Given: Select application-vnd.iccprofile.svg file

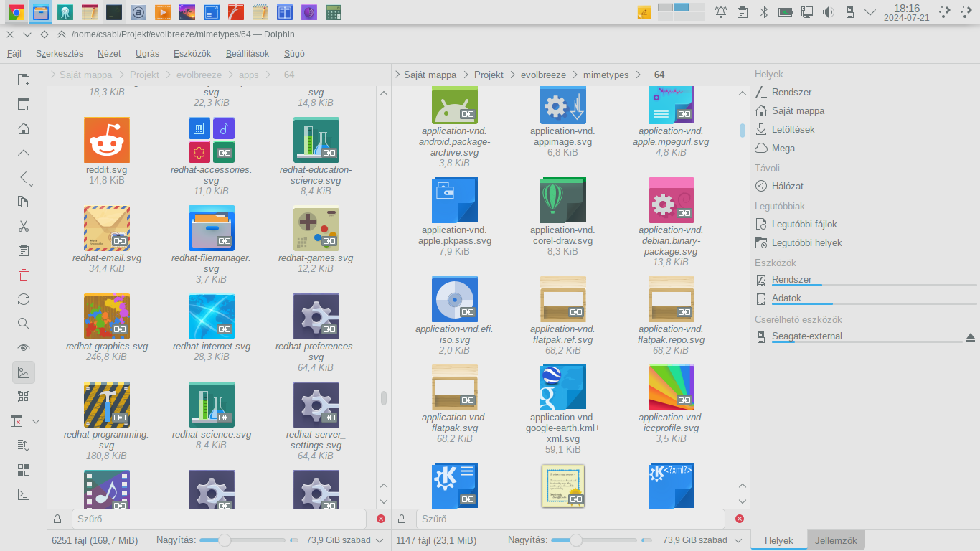Looking at the screenshot, I should pos(671,403).
